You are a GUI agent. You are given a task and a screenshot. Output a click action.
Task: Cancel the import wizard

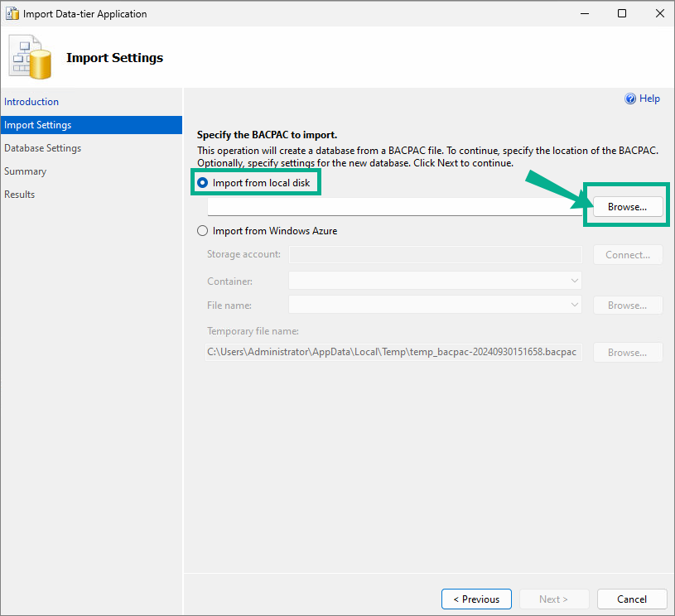coord(632,599)
